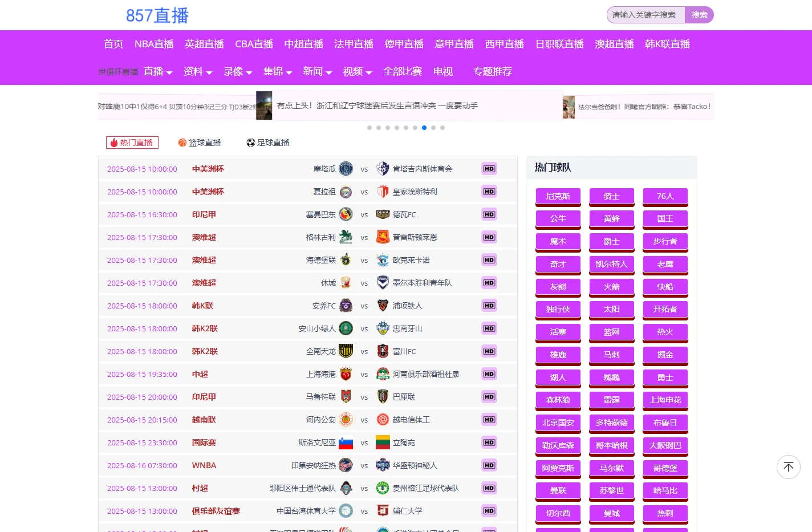The image size is (812, 532).
Task: Click the 857直播 site logo
Action: 157,15
